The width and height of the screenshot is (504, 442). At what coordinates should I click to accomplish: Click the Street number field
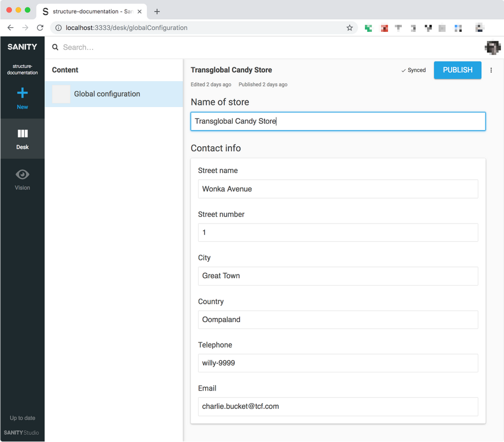[x=338, y=233]
